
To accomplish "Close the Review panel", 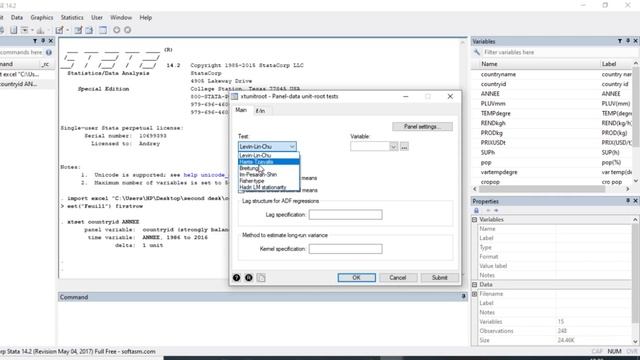I will (x=51, y=41).
